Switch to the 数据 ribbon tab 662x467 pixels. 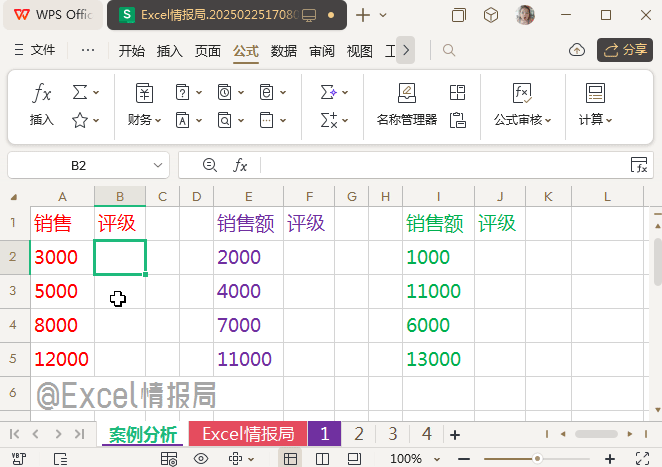click(x=284, y=51)
